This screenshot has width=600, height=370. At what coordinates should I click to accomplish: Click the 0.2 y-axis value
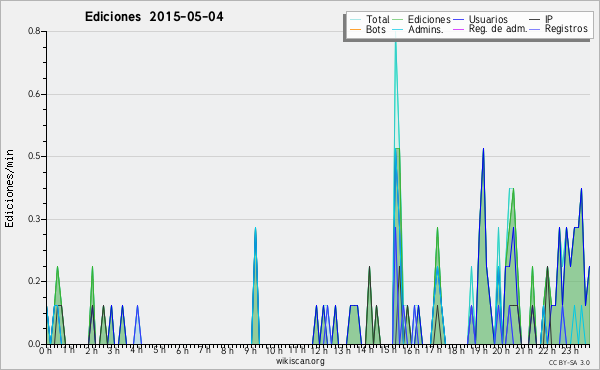coord(34,281)
